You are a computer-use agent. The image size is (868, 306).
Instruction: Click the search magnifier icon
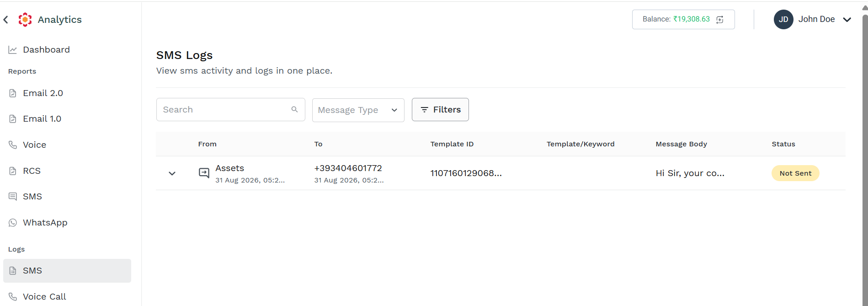[x=294, y=109]
